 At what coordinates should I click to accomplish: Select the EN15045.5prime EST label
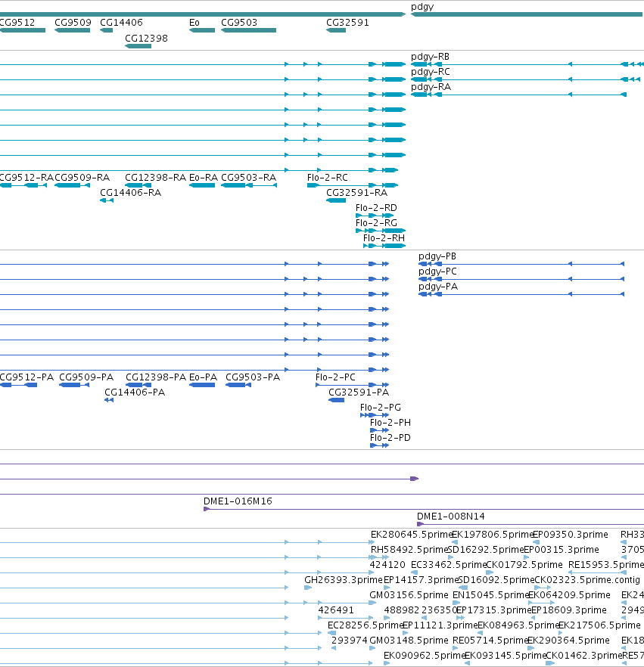click(x=491, y=595)
